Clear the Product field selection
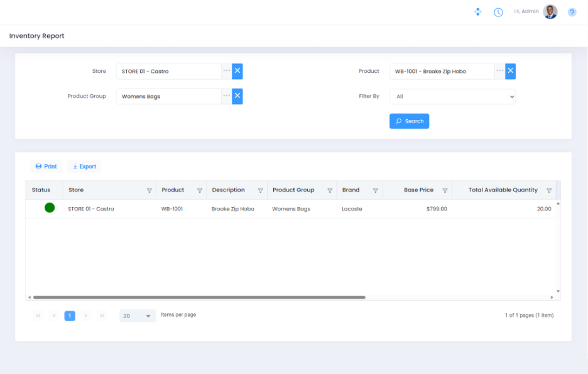The width and height of the screenshot is (588, 374). click(x=511, y=71)
